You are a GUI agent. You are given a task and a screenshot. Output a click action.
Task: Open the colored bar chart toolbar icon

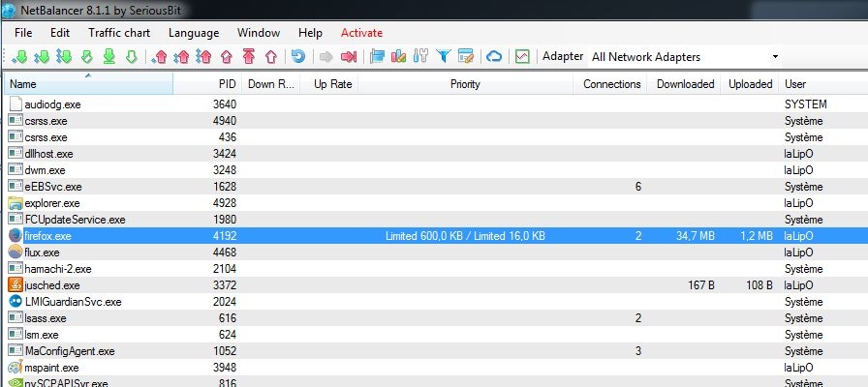pyautogui.click(x=398, y=56)
